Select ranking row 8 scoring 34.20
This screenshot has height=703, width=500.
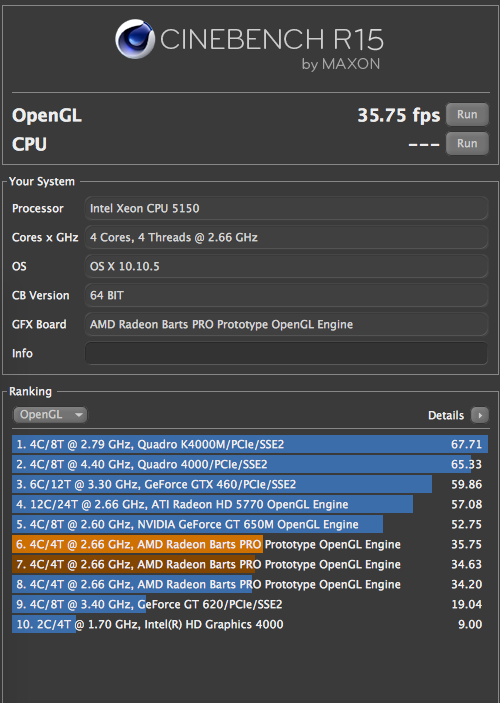point(250,584)
